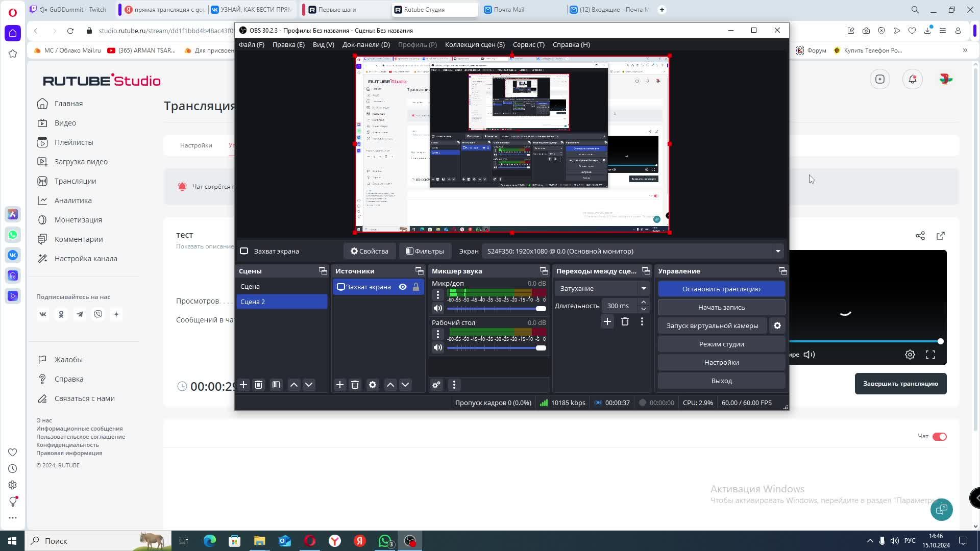The height and width of the screenshot is (551, 980).
Task: Open Rutube notifications bell icon
Action: point(913,79)
